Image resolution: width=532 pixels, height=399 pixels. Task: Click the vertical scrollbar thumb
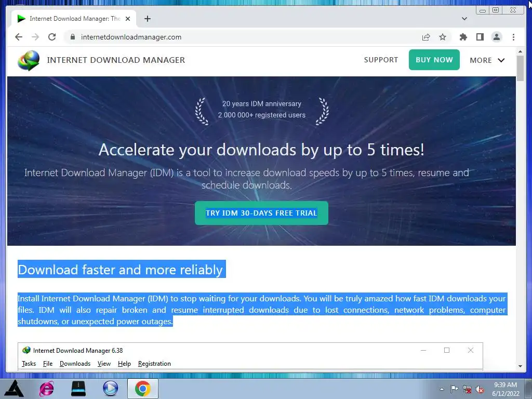coord(520,69)
